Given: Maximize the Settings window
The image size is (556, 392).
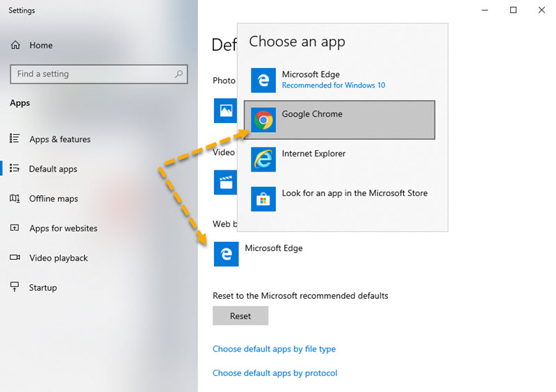Looking at the screenshot, I should 513,10.
